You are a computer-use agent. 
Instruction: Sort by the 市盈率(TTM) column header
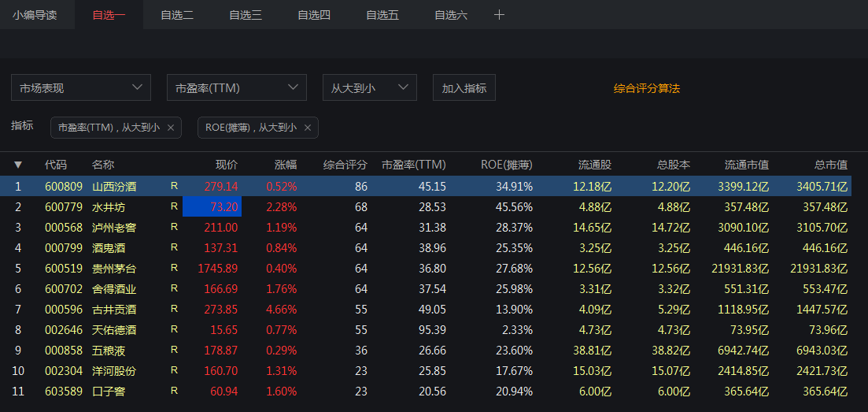(x=414, y=165)
